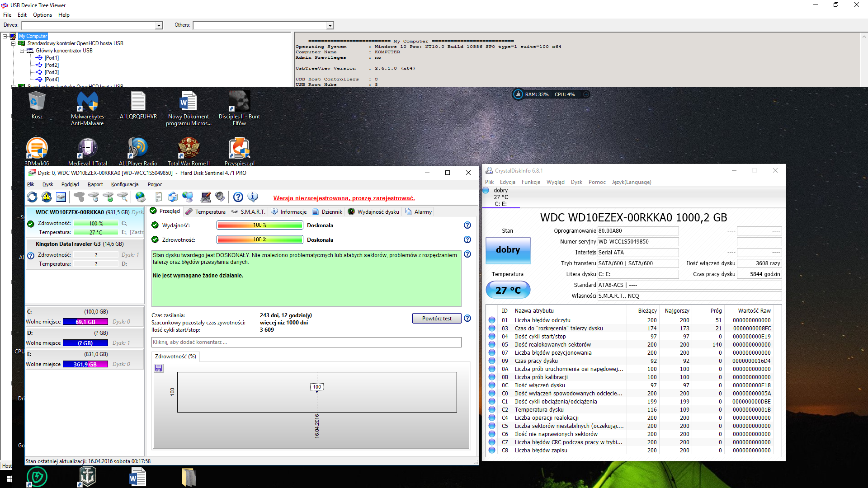Open the Drives dropdown in USB Tree Viewer
The image size is (868, 488).
(159, 25)
